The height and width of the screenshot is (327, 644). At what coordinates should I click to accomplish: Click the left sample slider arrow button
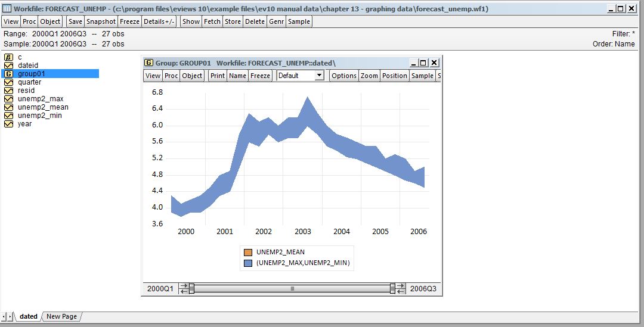pyautogui.click(x=184, y=288)
